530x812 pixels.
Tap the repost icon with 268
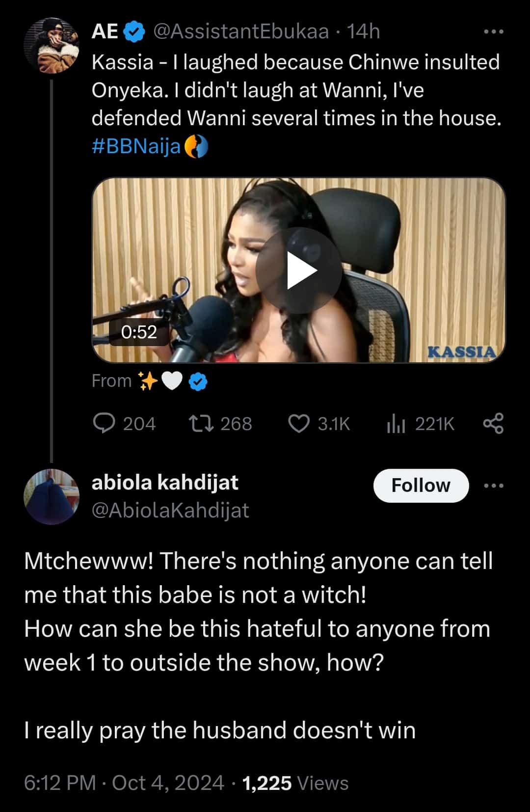pos(201,423)
